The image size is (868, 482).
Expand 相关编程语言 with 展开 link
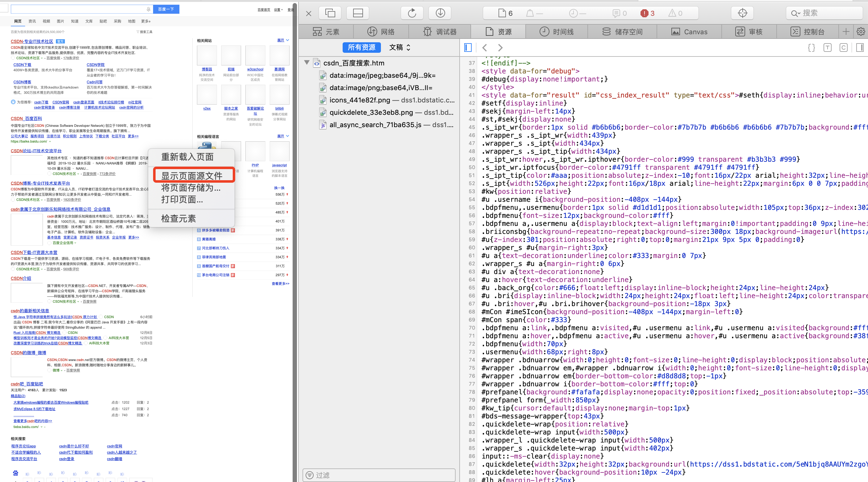(x=283, y=136)
